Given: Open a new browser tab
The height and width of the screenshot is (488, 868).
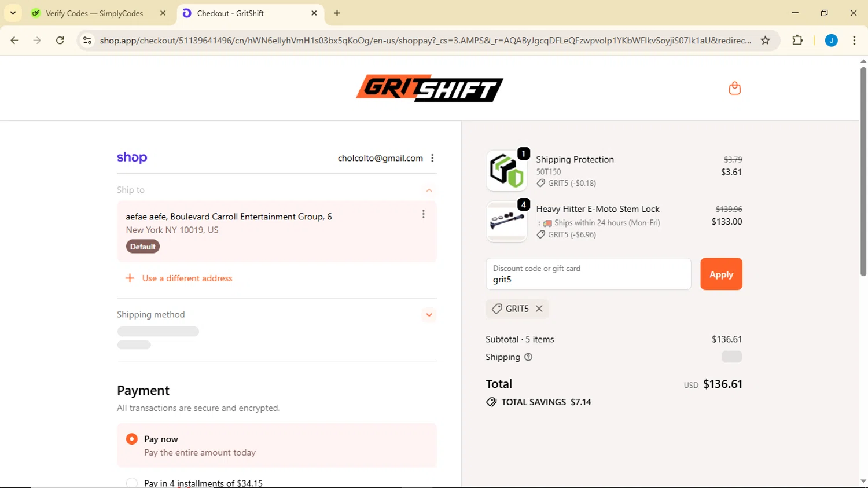Looking at the screenshot, I should pos(337,13).
